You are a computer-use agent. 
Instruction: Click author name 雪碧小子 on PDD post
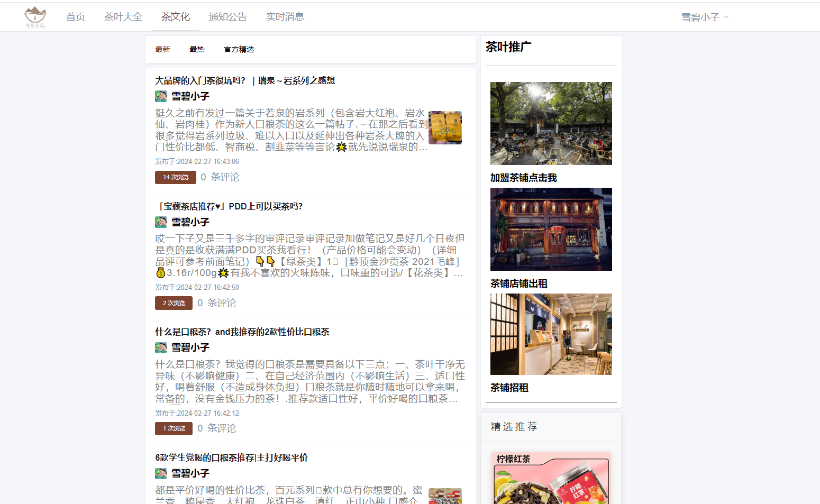click(x=190, y=222)
